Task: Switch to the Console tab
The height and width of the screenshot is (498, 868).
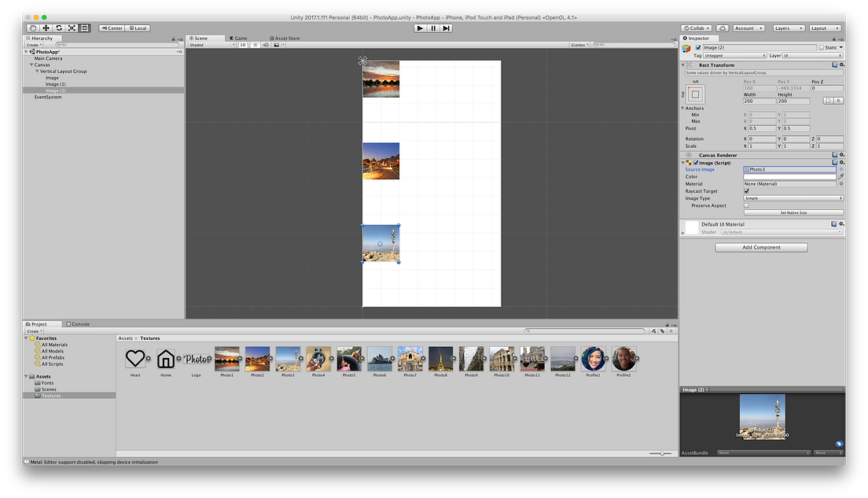Action: tap(78, 323)
